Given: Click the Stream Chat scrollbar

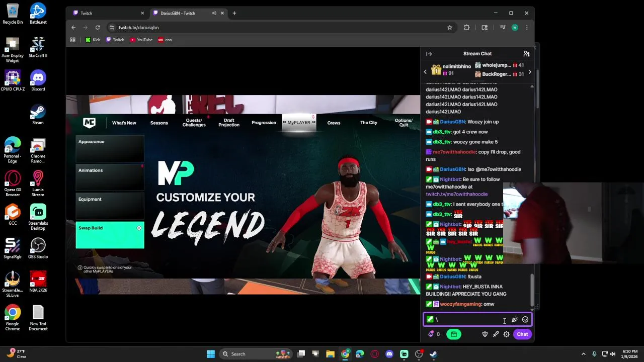Looking at the screenshot, I should click(x=532, y=289).
